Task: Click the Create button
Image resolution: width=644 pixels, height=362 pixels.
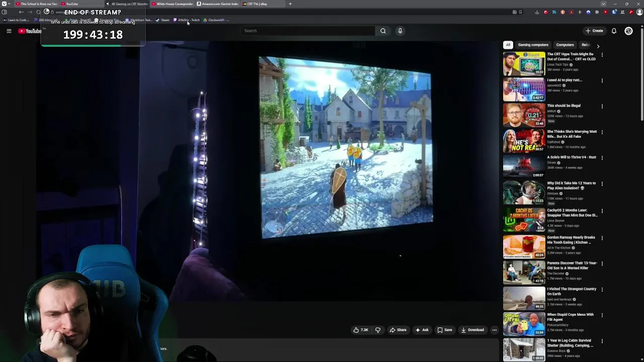Action: tap(594, 31)
